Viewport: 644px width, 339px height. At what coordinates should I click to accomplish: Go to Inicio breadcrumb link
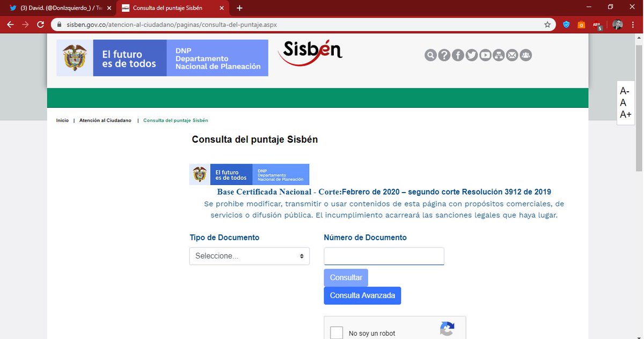point(62,121)
